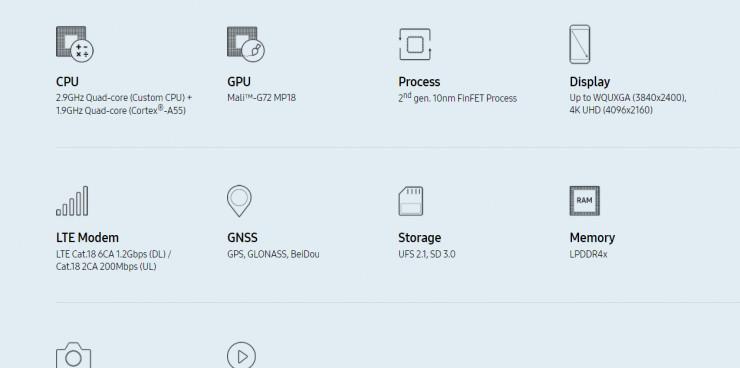This screenshot has height=368, width=740.
Task: Click the Mali-G72 MP18 description text
Action: tap(261, 98)
